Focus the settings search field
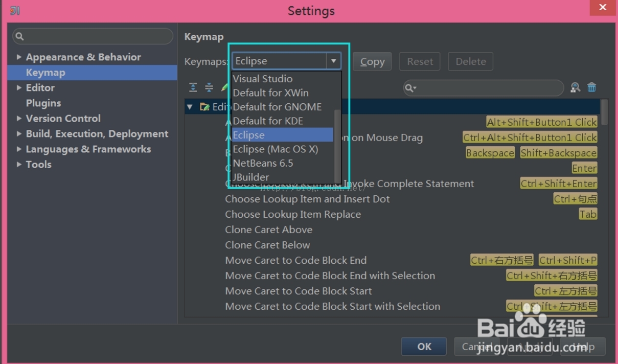The image size is (618, 364). coord(93,36)
